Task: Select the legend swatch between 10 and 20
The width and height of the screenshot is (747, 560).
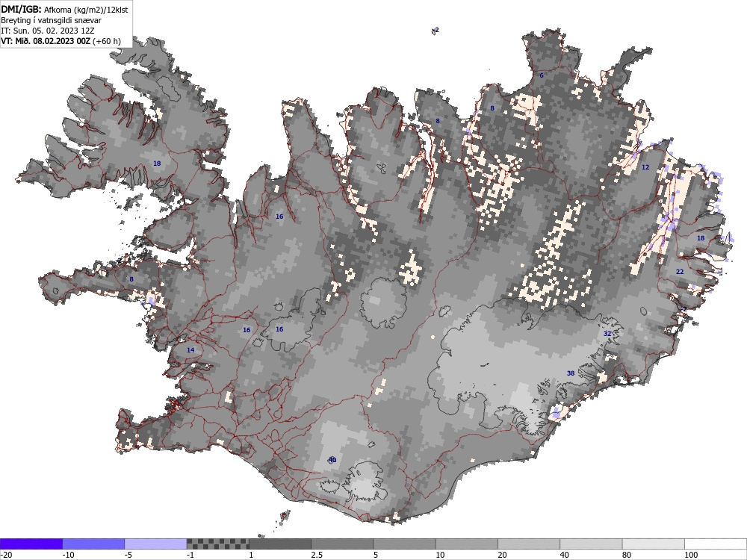Action: tap(467, 544)
